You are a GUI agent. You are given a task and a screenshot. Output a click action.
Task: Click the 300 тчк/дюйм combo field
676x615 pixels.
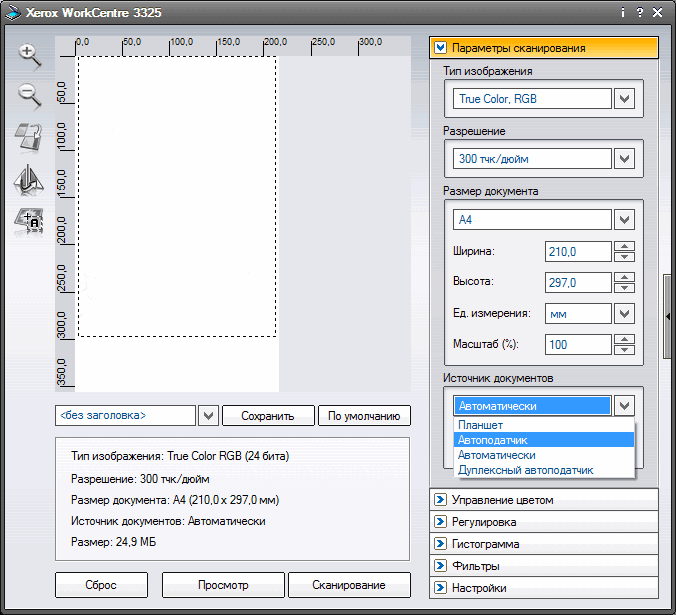tap(532, 159)
